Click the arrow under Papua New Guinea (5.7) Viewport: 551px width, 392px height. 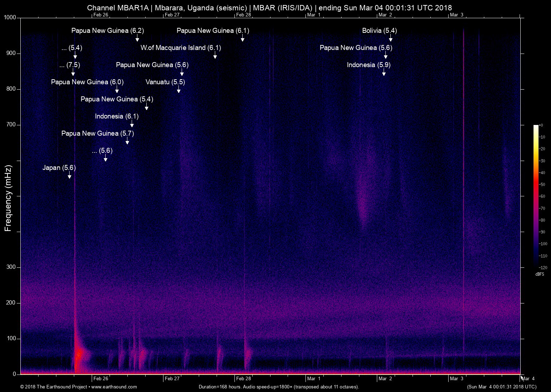click(x=127, y=141)
